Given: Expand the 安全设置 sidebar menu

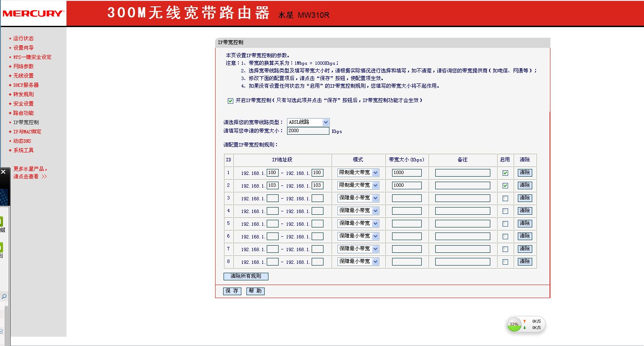Looking at the screenshot, I should click(23, 104).
